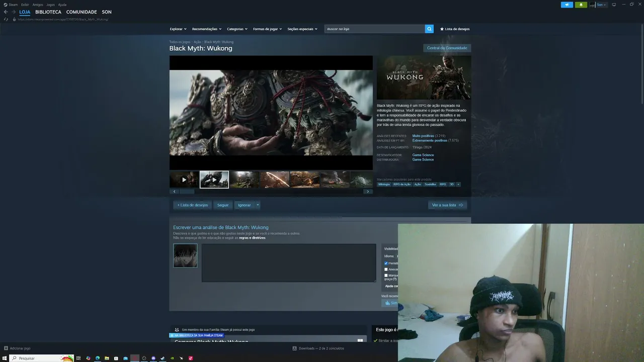The image size is (644, 362).
Task: Switch to the BIBLIOTECA tab
Action: 48,12
